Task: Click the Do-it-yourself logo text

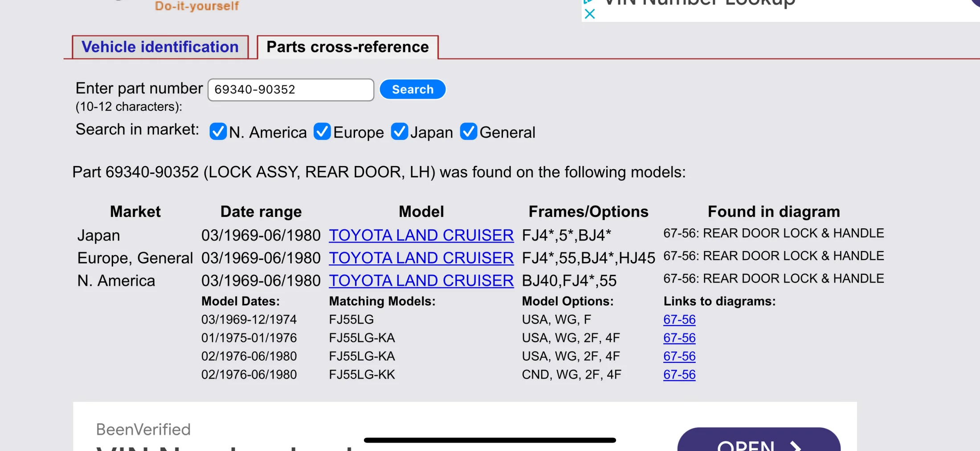Action: click(196, 6)
